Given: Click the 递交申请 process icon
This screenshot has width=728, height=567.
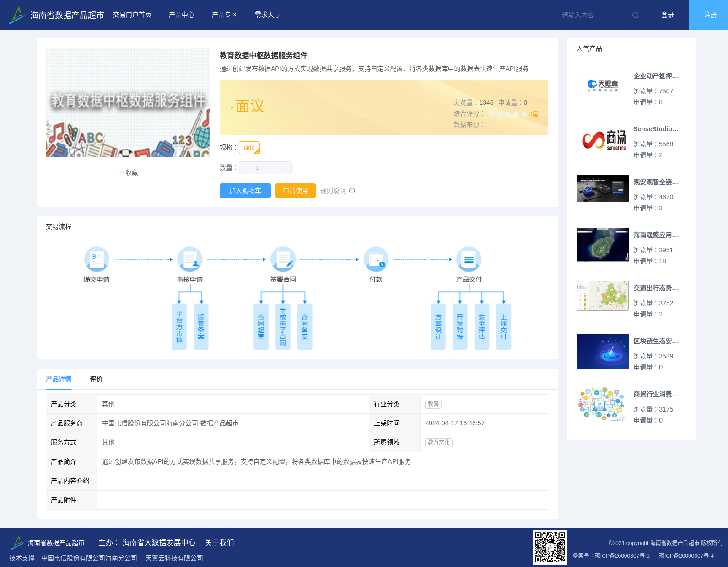Looking at the screenshot, I should point(97,259).
